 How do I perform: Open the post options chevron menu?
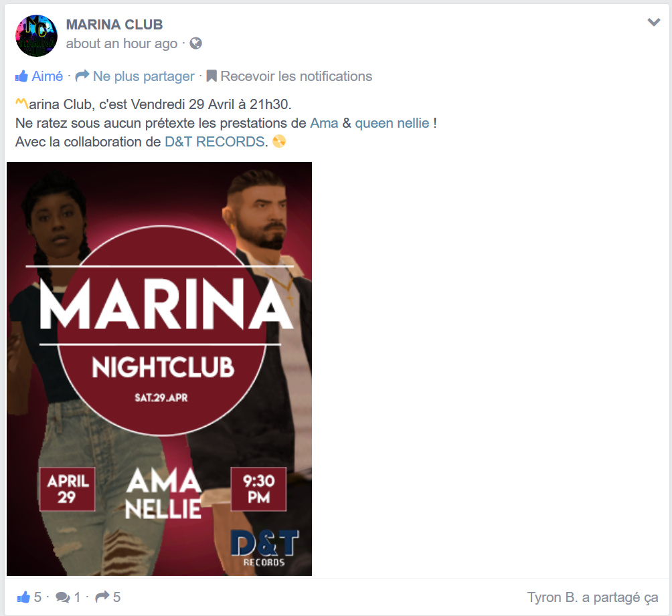pos(653,22)
